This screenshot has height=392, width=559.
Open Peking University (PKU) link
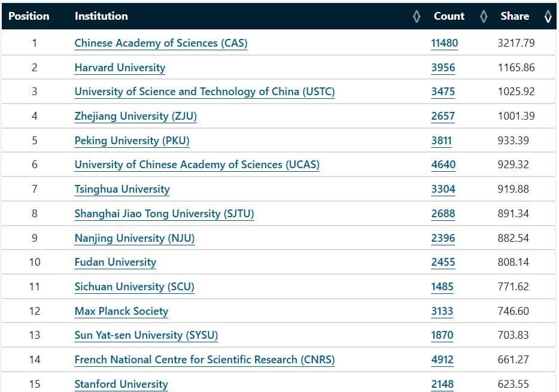tap(132, 141)
